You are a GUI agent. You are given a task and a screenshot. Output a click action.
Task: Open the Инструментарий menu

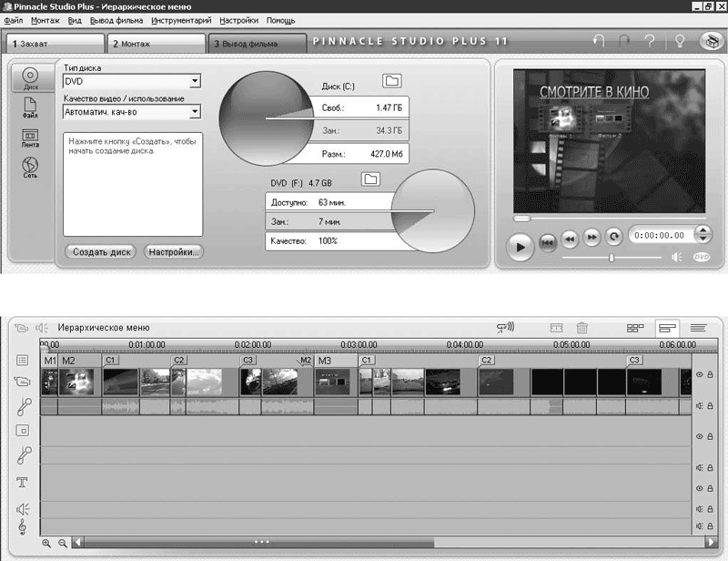coord(177,20)
